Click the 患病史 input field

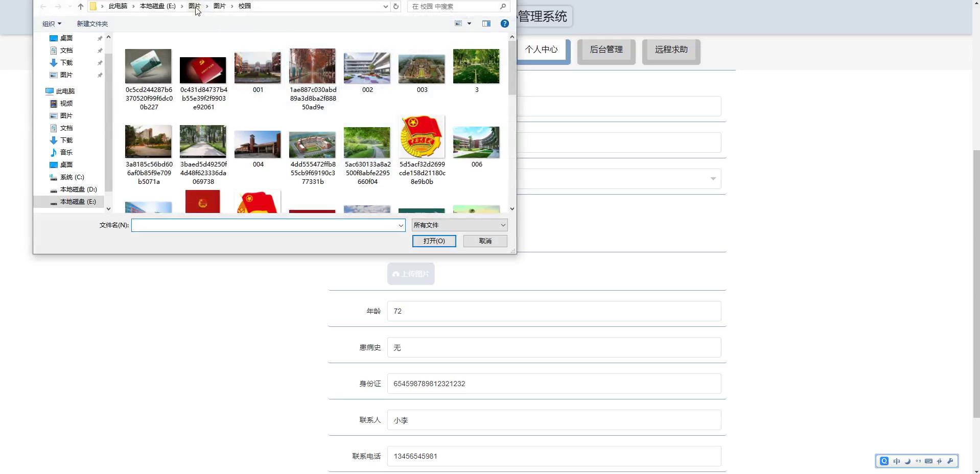coord(554,347)
